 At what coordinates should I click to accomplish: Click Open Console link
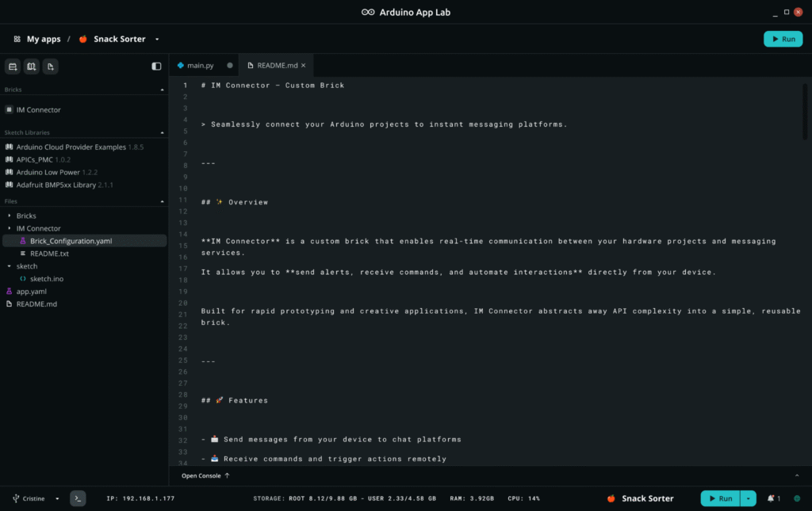coord(205,475)
